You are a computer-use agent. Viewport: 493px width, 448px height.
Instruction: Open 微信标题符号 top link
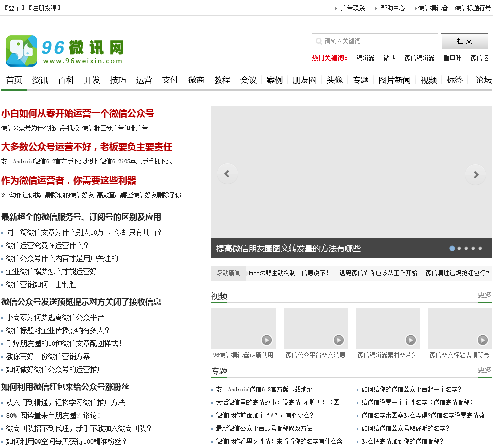click(x=473, y=8)
